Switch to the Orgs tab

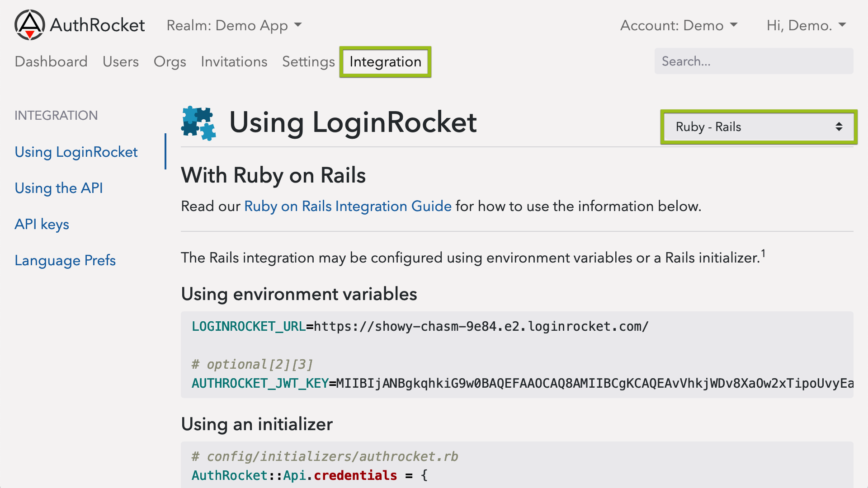point(170,62)
